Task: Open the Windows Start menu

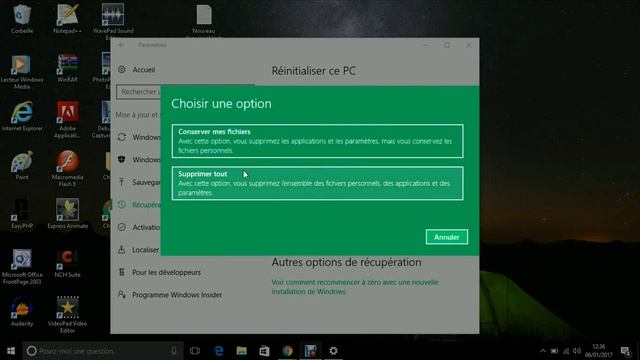Action: pos(11,351)
